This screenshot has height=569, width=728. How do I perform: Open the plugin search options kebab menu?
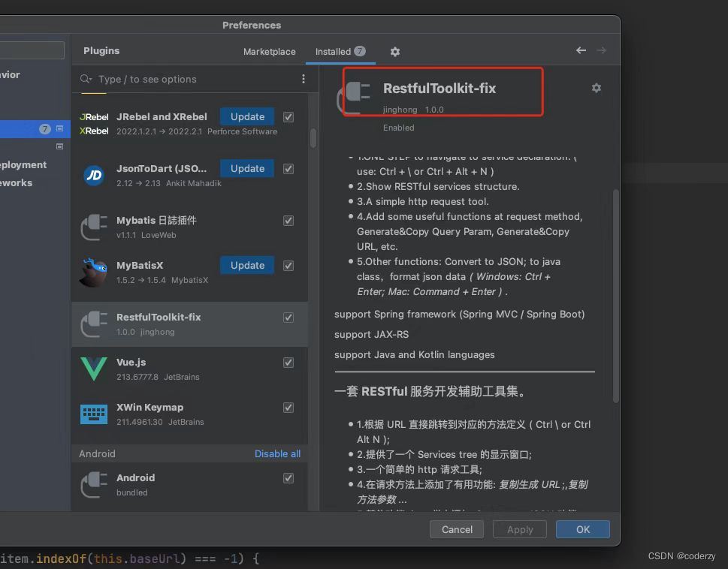(x=304, y=79)
